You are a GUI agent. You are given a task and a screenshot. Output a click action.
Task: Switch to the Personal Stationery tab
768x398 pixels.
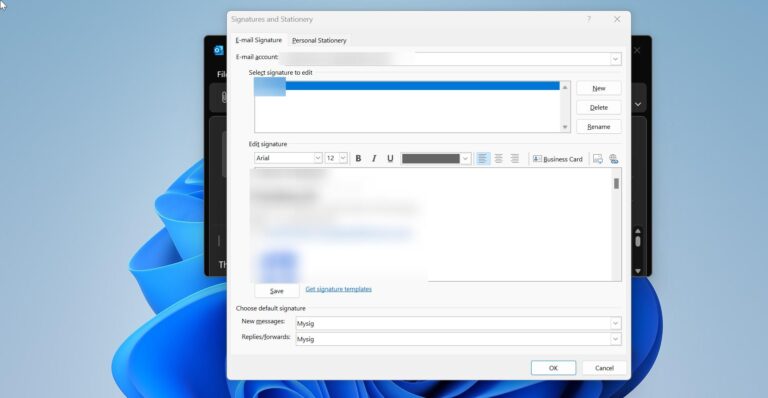click(x=319, y=40)
